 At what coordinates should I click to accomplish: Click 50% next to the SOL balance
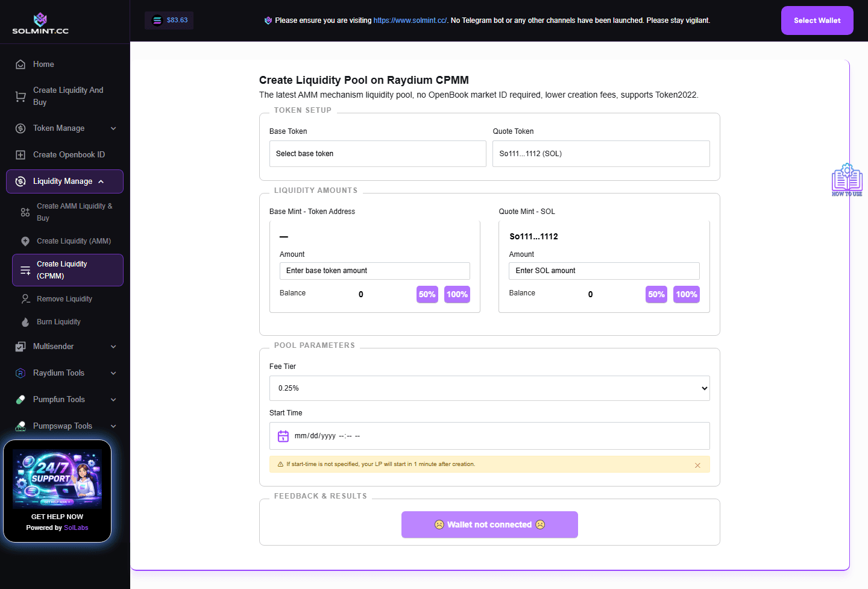click(x=656, y=294)
